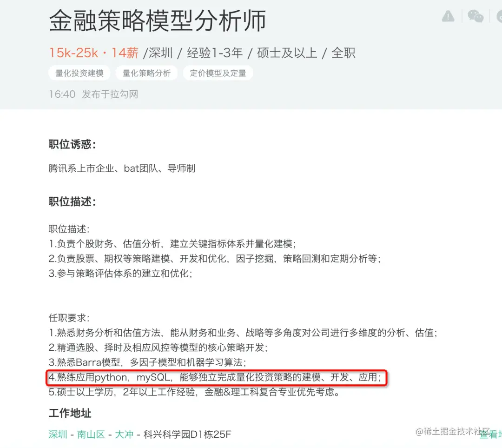Select the 量化策略分析 tag
502x448 pixels.
[x=146, y=73]
